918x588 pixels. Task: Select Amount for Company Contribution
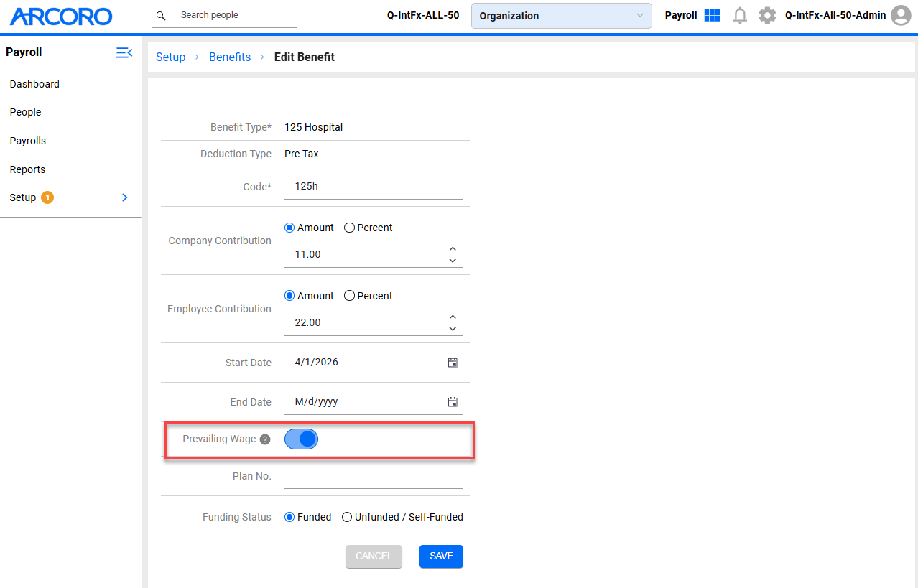(289, 228)
